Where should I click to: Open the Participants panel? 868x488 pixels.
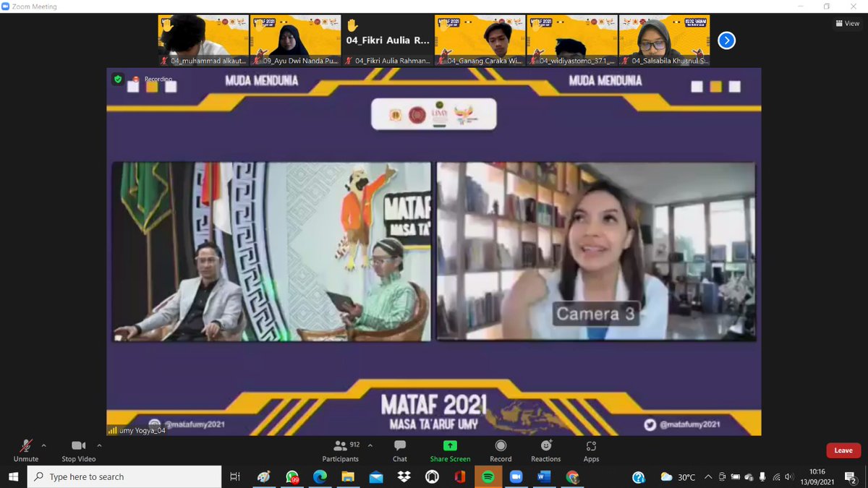340,450
